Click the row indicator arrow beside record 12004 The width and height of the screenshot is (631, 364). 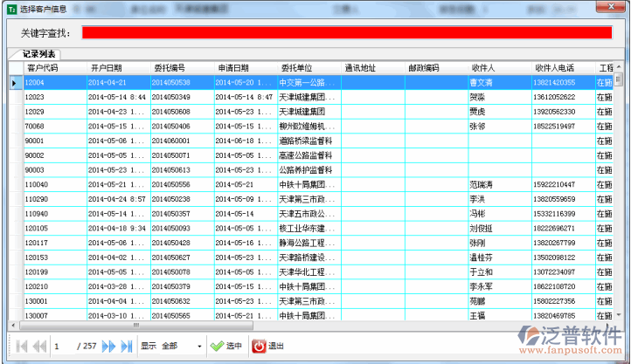pyautogui.click(x=15, y=83)
